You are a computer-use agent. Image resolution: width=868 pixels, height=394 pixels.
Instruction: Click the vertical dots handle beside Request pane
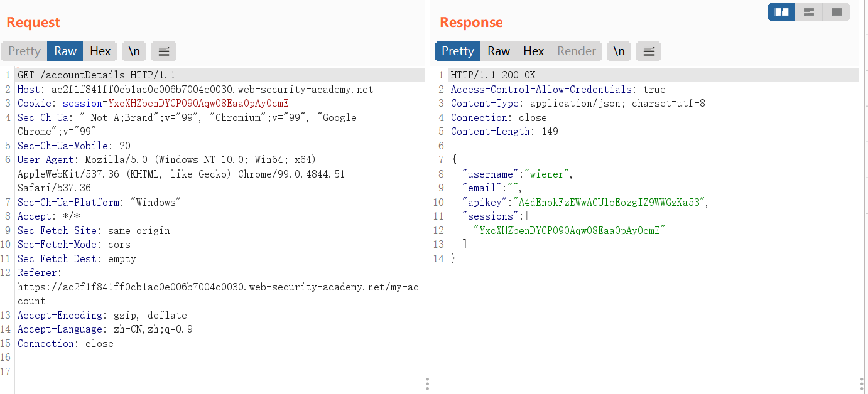[427, 383]
